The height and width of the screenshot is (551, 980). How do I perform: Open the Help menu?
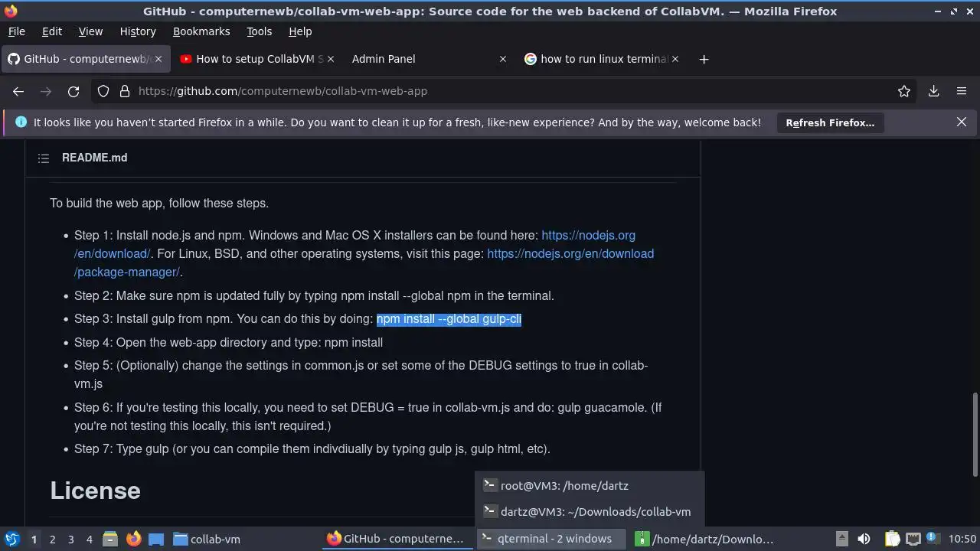(300, 31)
